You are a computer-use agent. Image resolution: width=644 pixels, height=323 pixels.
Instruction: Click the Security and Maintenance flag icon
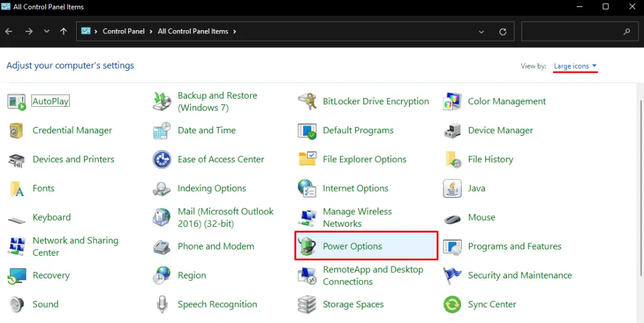pyautogui.click(x=452, y=275)
